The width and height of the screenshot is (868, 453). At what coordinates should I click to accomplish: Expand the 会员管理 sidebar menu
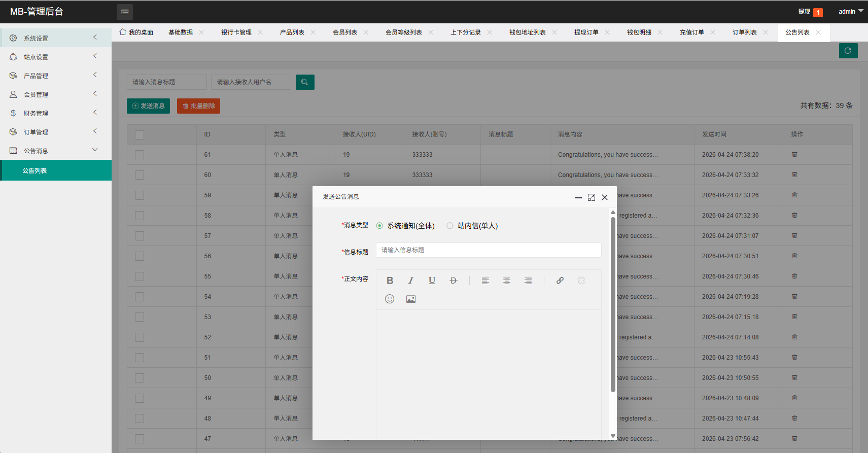coord(56,94)
